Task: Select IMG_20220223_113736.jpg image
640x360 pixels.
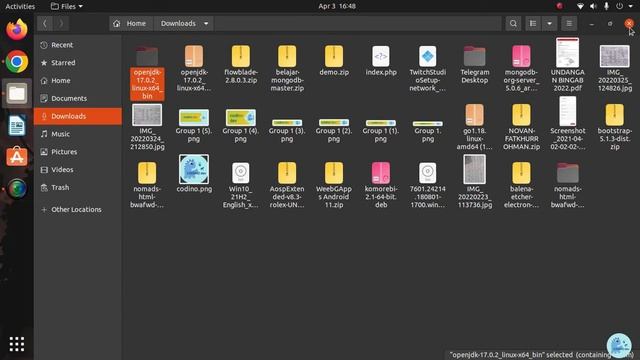Action: coord(474,182)
